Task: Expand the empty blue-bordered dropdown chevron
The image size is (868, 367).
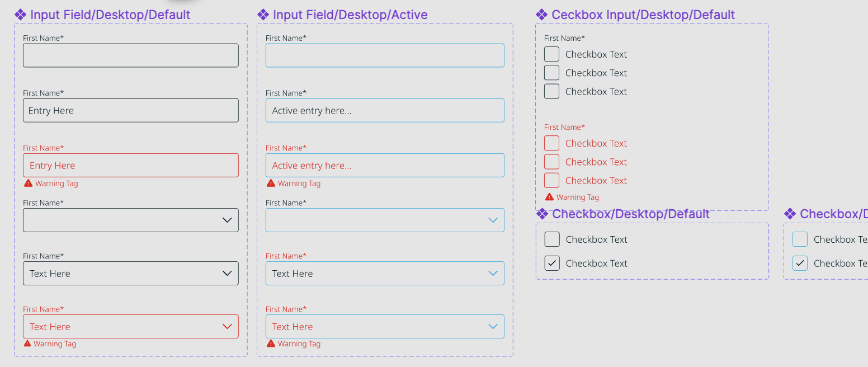Action: pos(493,220)
